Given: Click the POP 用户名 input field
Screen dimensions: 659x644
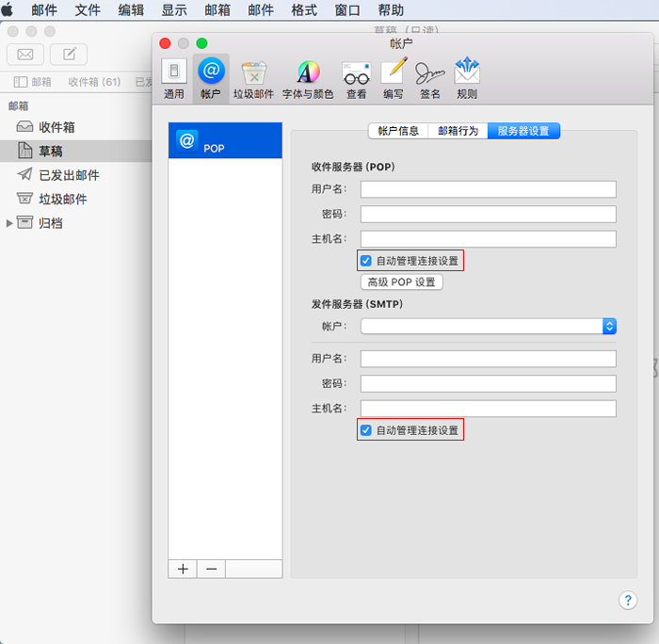Looking at the screenshot, I should tap(489, 189).
